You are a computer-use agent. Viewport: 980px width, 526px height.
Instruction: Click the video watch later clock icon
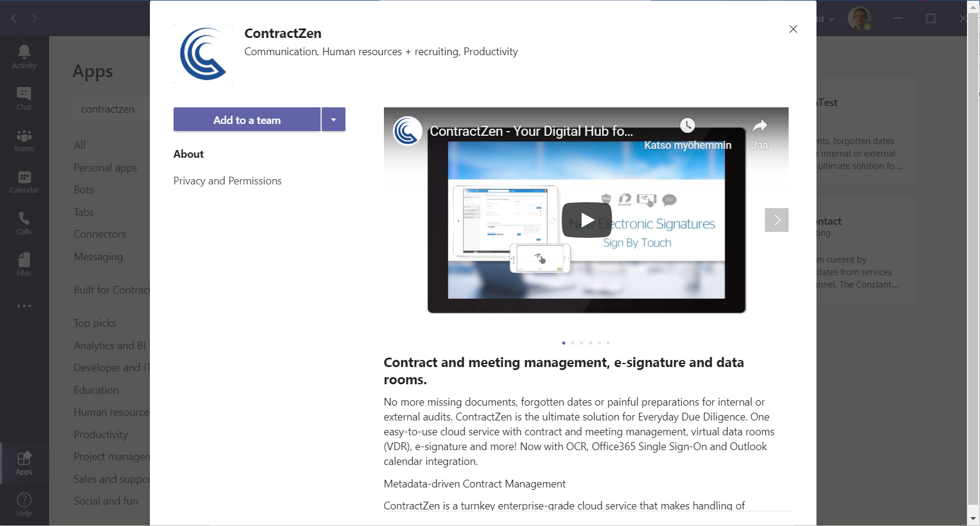[687, 125]
